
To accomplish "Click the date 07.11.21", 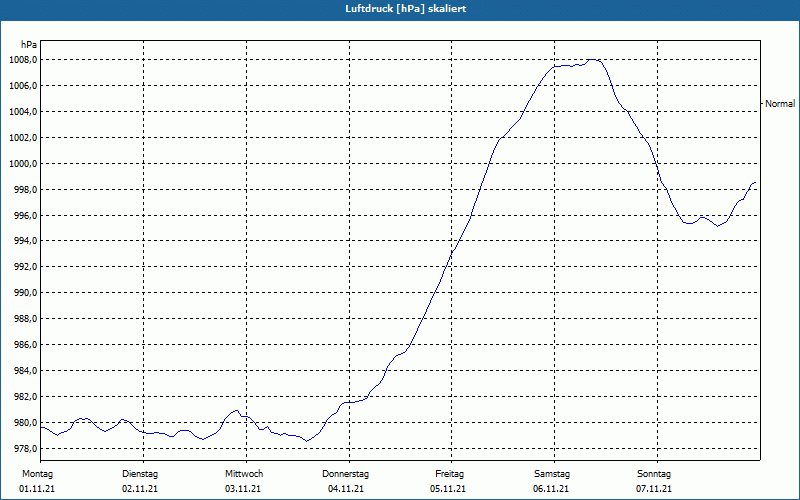I will [654, 489].
